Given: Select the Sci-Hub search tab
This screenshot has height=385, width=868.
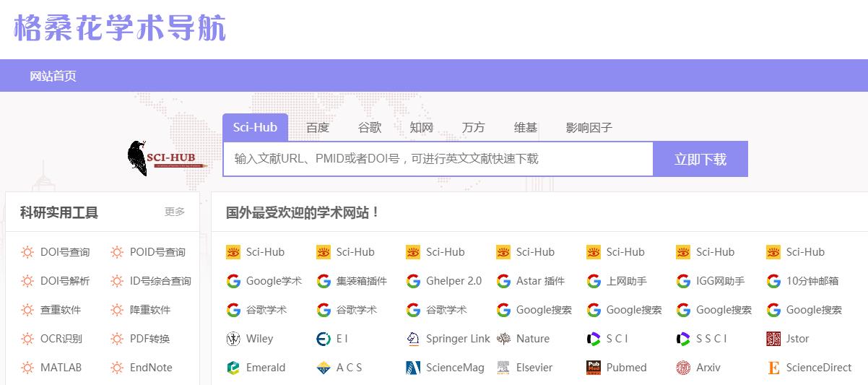Looking at the screenshot, I should [x=255, y=127].
